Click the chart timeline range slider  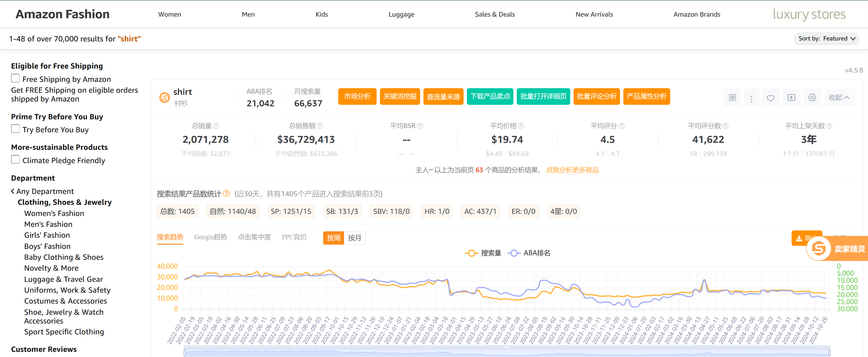[x=506, y=352]
